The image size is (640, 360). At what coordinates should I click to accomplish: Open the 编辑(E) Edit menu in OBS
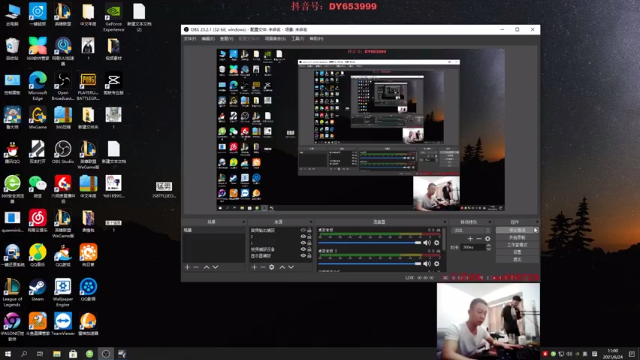pos(208,39)
